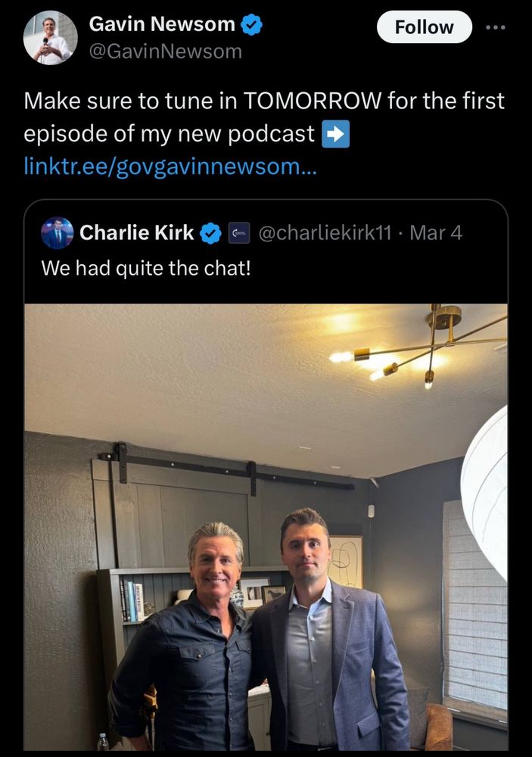Viewport: 532px width, 757px height.
Task: Expand the photo of two men standing
Action: (x=266, y=527)
